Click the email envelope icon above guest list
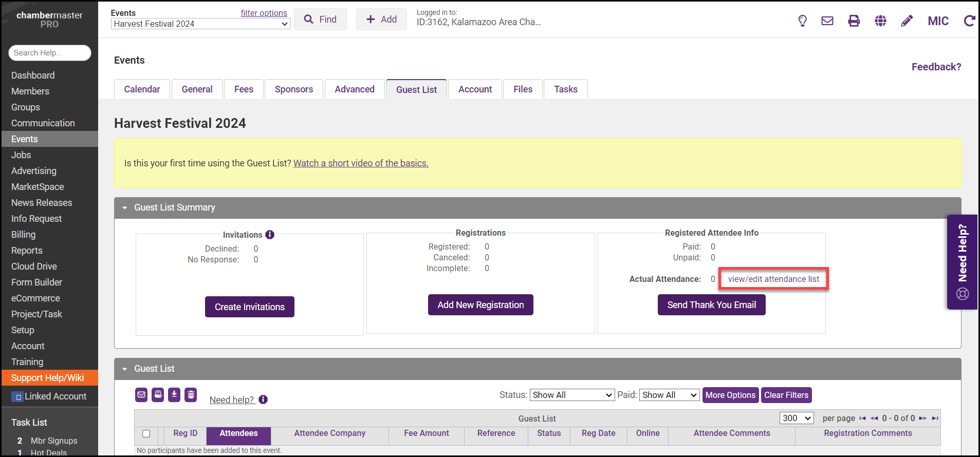 141,395
